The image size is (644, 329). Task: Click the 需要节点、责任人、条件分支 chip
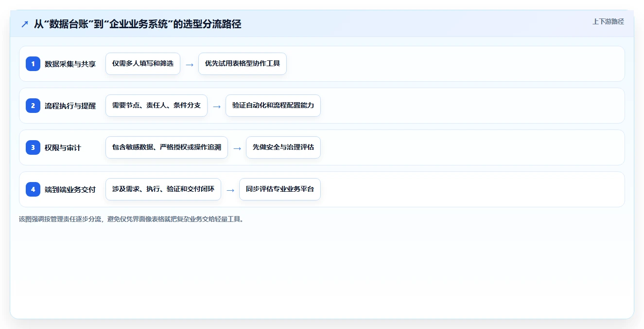point(157,106)
